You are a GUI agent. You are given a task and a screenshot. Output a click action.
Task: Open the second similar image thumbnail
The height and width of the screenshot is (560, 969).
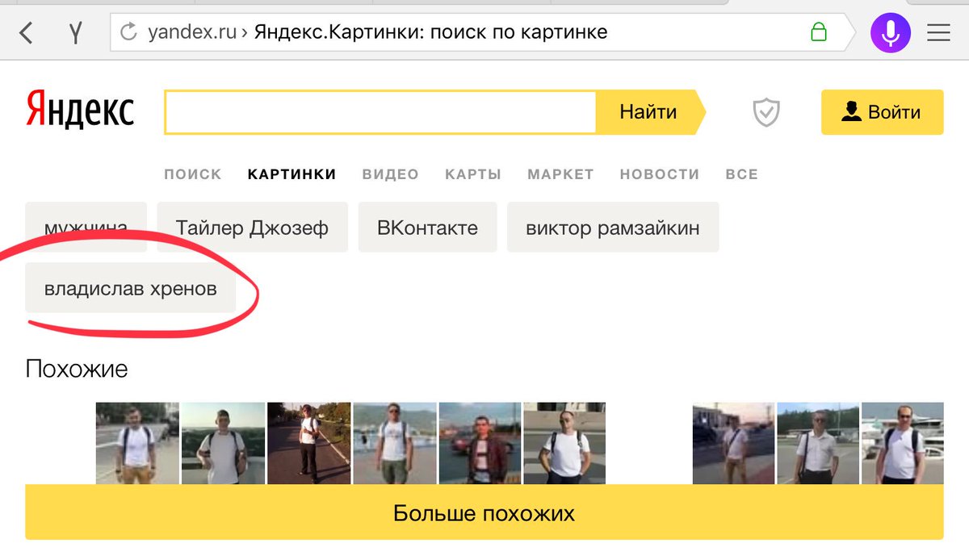pos(223,443)
